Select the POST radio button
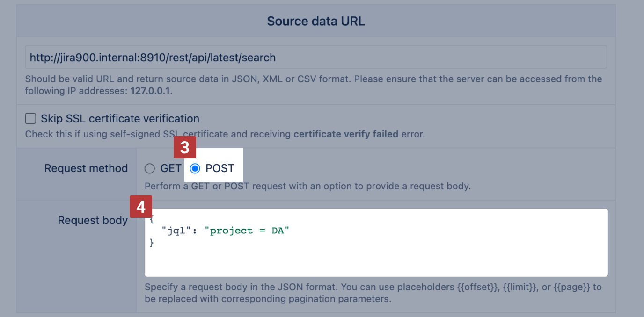This screenshot has width=644, height=317. coord(195,168)
